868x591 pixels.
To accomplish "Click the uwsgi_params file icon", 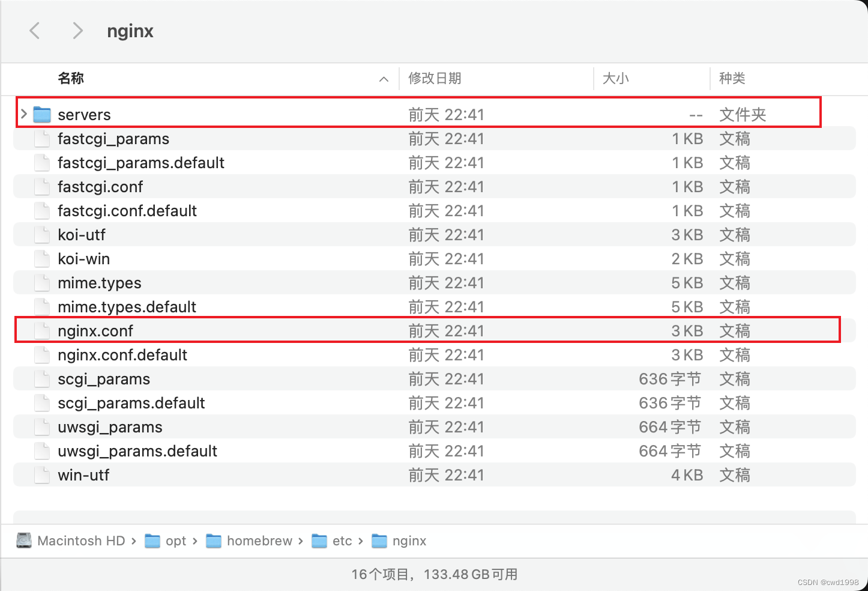I will pyautogui.click(x=42, y=427).
